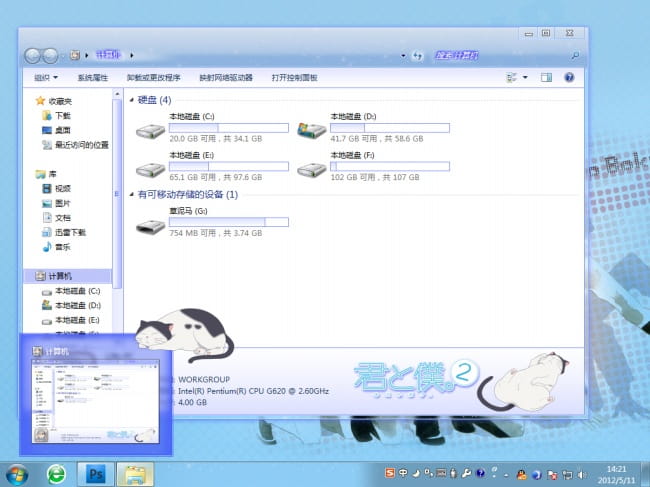
Task: Select the removable drive G: icon
Action: coord(150,226)
